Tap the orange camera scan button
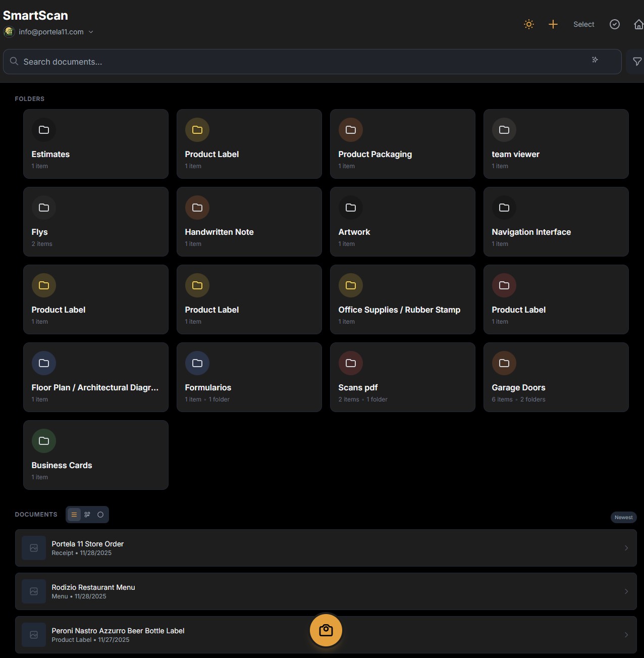Screen dimensions: 644x658 click(x=326, y=630)
